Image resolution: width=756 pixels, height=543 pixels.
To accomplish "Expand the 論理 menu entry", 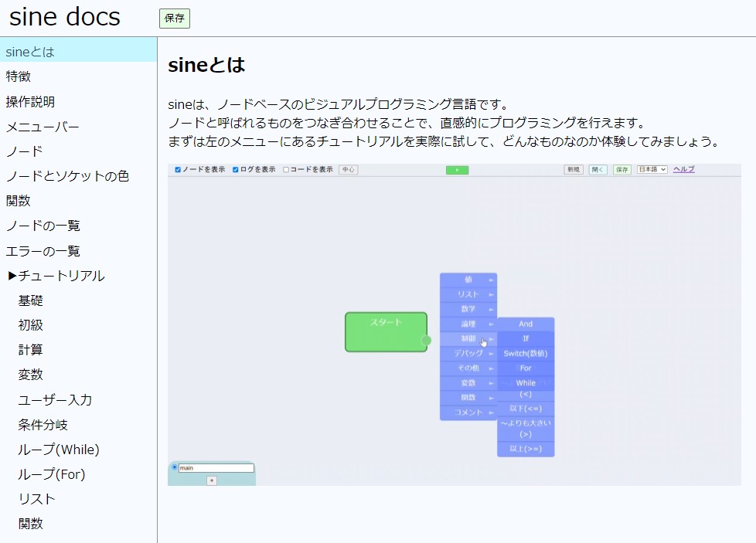I will pos(468,324).
